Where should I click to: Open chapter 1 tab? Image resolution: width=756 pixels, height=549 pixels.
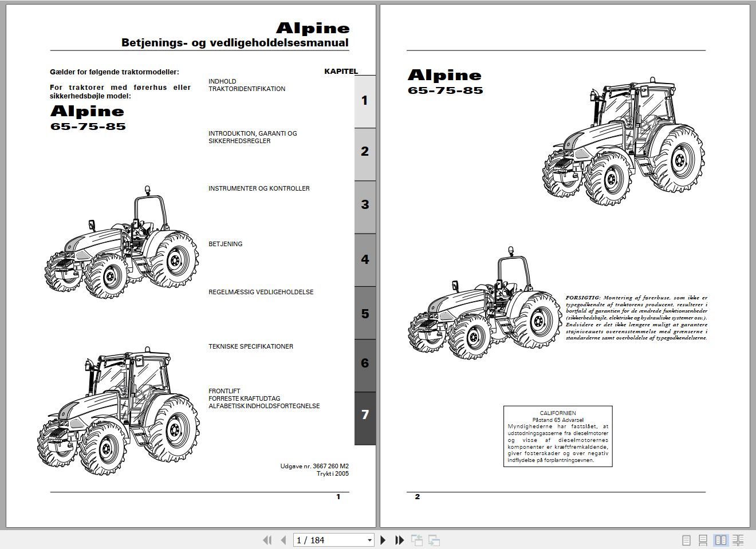click(365, 101)
